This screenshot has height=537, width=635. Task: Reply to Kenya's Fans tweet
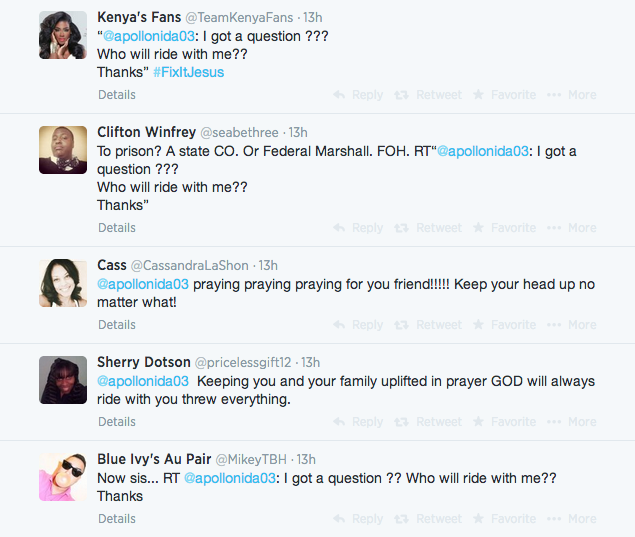click(358, 95)
